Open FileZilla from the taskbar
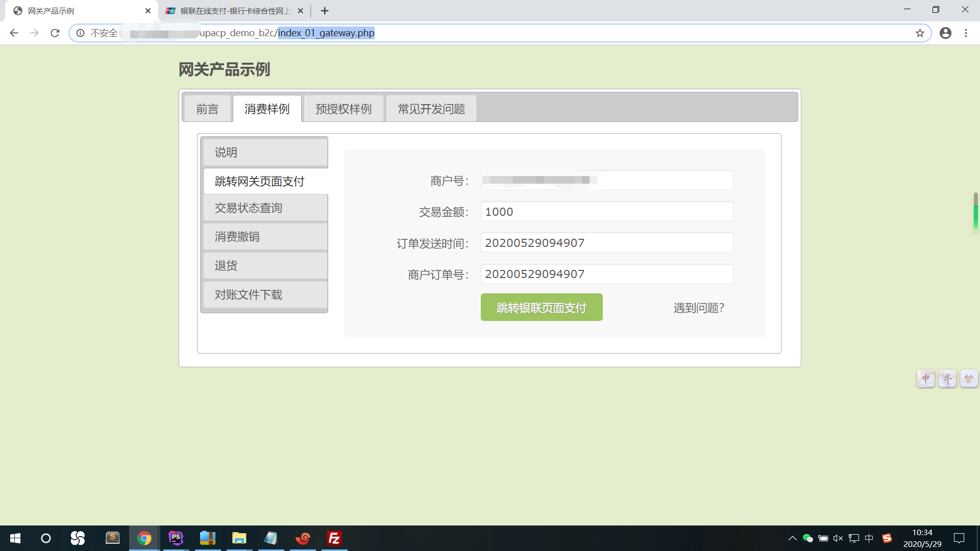The height and width of the screenshot is (551, 980). pyautogui.click(x=334, y=538)
